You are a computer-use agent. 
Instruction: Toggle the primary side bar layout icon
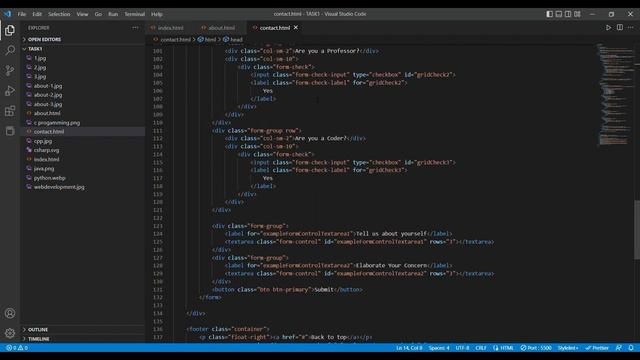coord(549,14)
